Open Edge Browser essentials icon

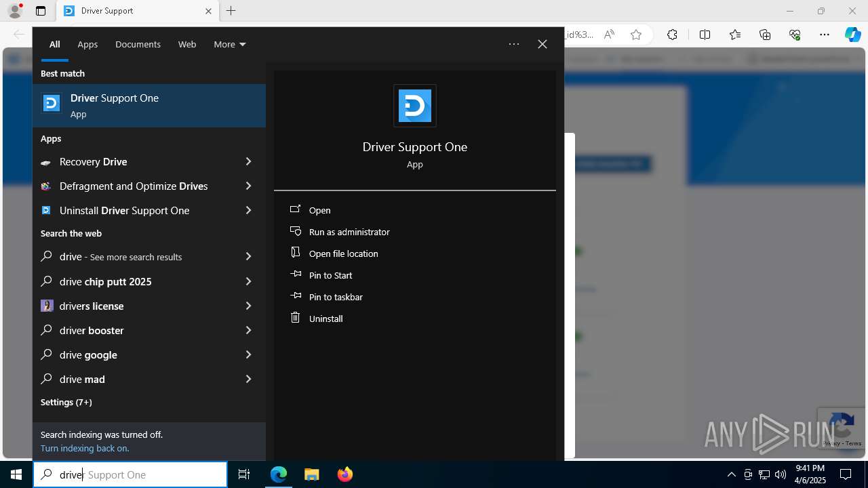tap(795, 35)
